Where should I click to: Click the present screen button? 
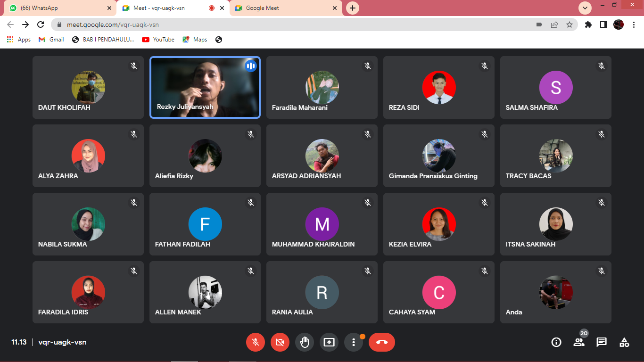(329, 342)
